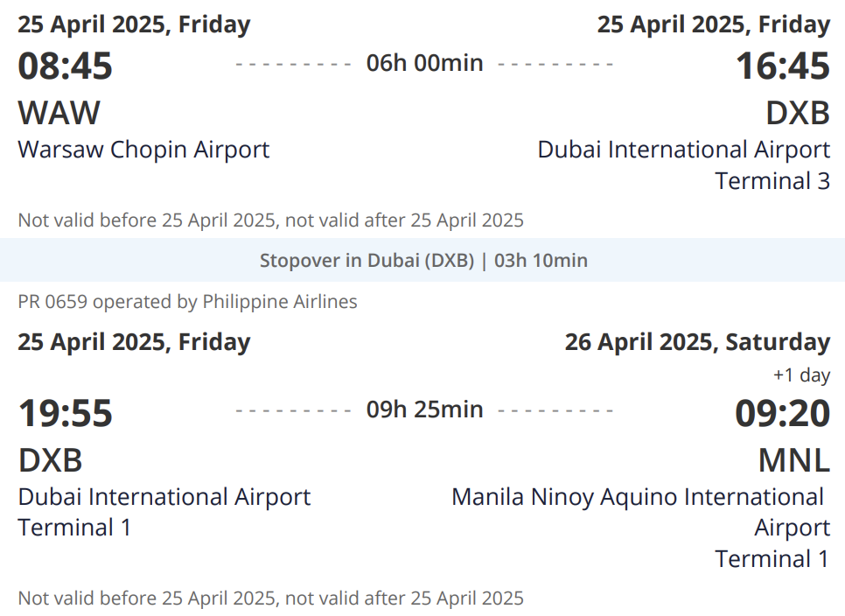Click the Manila Ninoy Aquino International name
This screenshot has height=616, width=845.
[638, 497]
